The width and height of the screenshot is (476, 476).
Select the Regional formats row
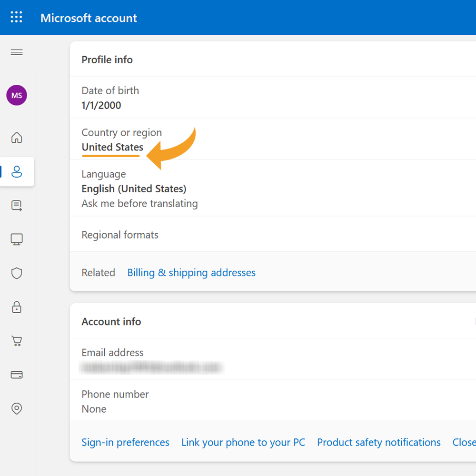pyautogui.click(x=273, y=234)
